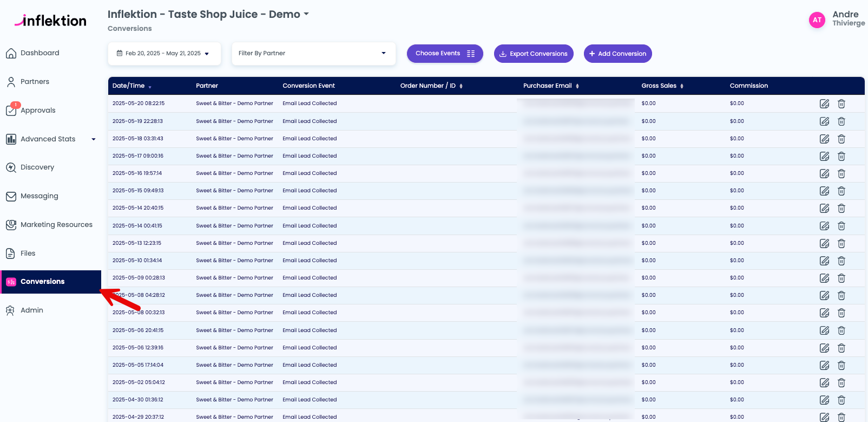Screen dimensions: 868x422
Task: Edit the 2025-05-16 19:57:14 conversion
Action: click(x=824, y=174)
